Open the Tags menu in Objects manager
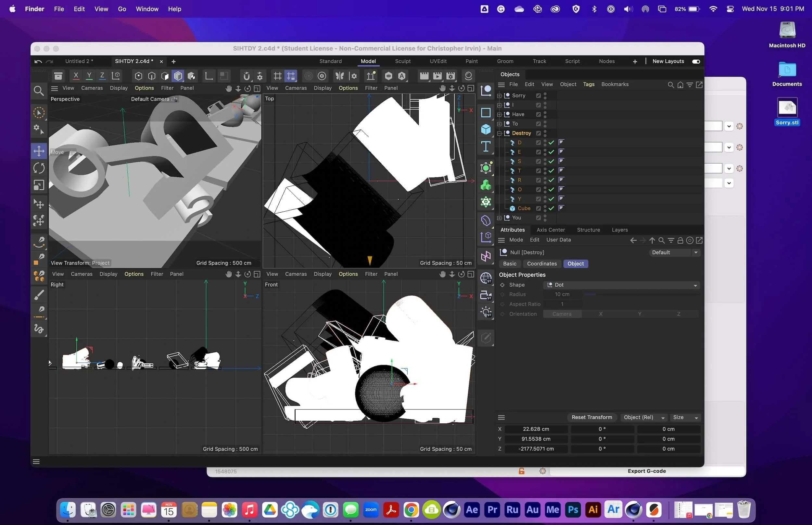This screenshot has width=812, height=525. (588, 84)
